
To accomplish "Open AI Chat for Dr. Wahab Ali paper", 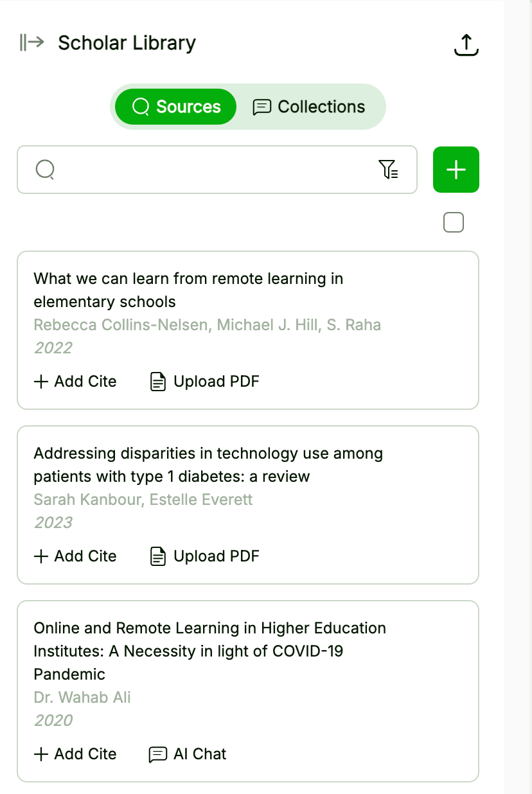I will [x=188, y=754].
